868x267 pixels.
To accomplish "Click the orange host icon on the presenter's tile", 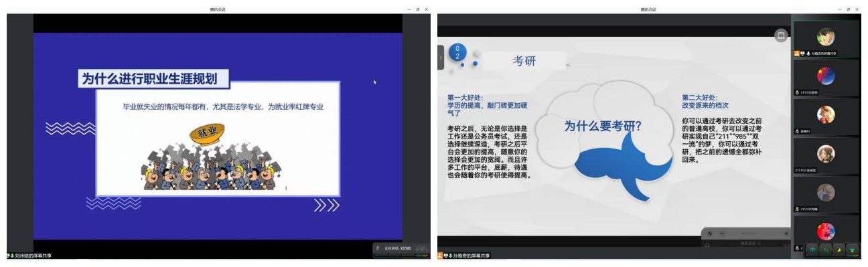I will (x=797, y=53).
